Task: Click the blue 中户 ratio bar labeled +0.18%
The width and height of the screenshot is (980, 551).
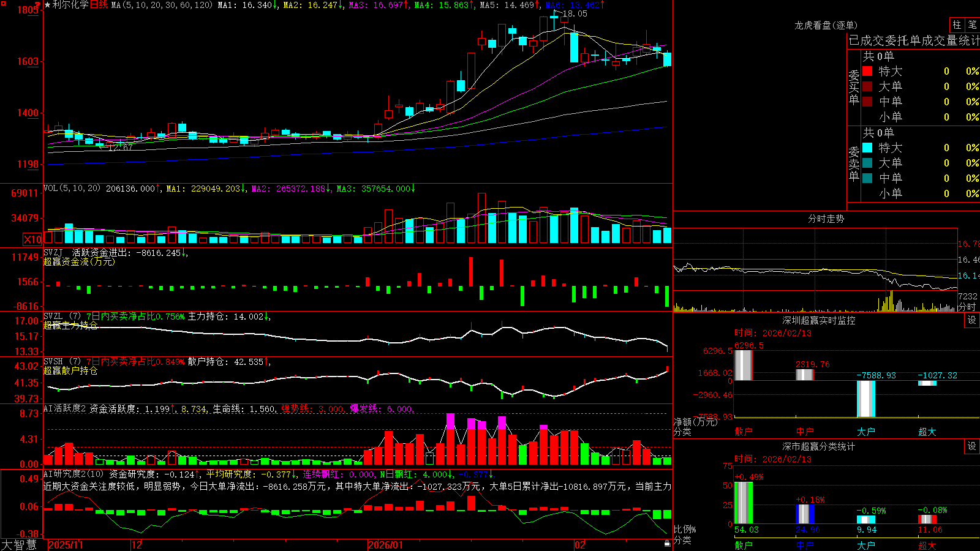Action: [805, 514]
